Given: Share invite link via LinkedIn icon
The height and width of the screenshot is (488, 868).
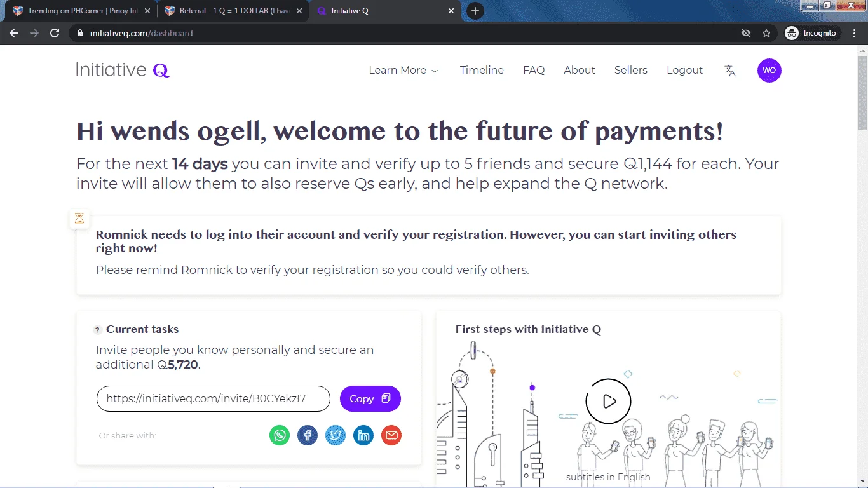Looking at the screenshot, I should pos(363,435).
